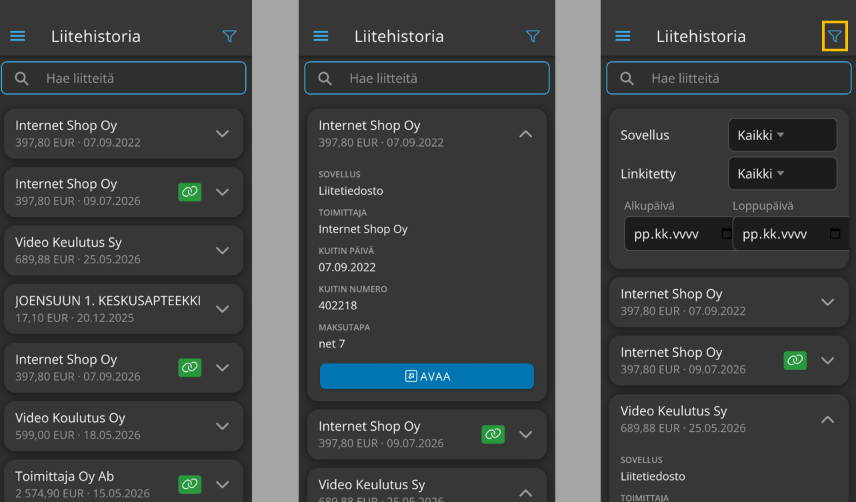Image resolution: width=856 pixels, height=502 pixels.
Task: Click green link icon on Toimittaja Oy Ab card
Action: (x=189, y=484)
